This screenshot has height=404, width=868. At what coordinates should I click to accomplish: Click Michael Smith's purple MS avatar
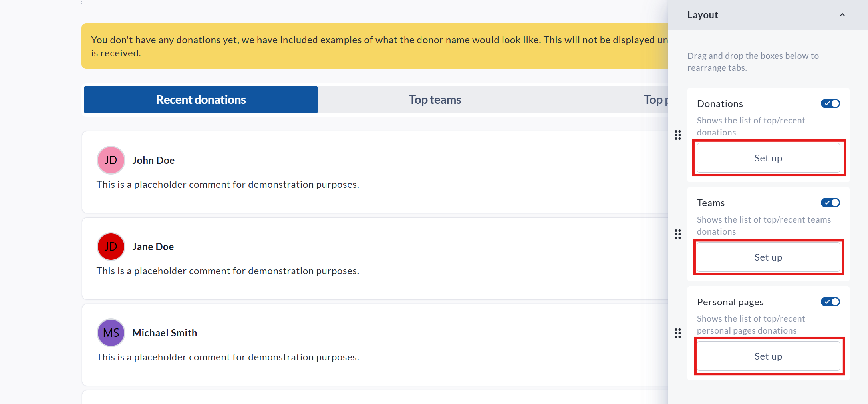click(x=111, y=333)
